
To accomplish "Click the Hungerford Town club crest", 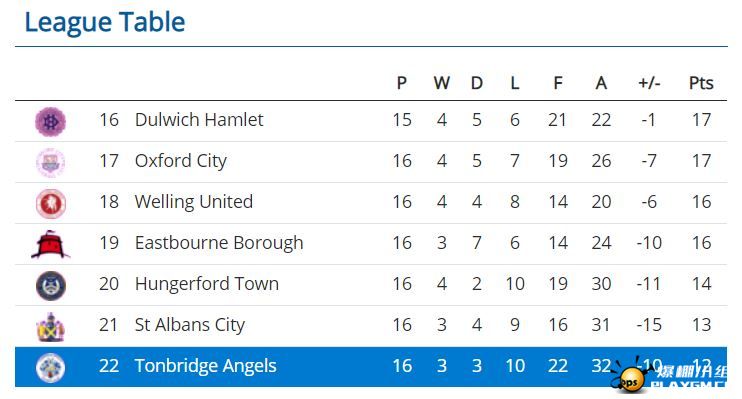I will point(51,285).
